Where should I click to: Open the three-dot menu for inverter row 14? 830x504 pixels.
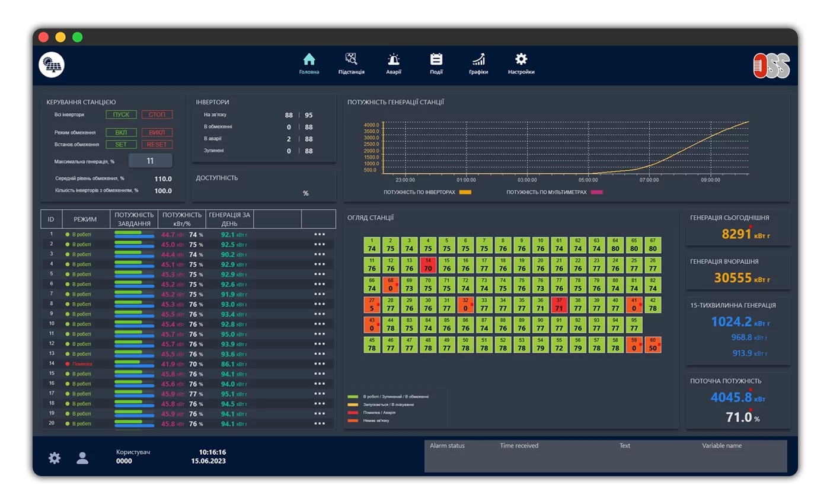point(320,363)
